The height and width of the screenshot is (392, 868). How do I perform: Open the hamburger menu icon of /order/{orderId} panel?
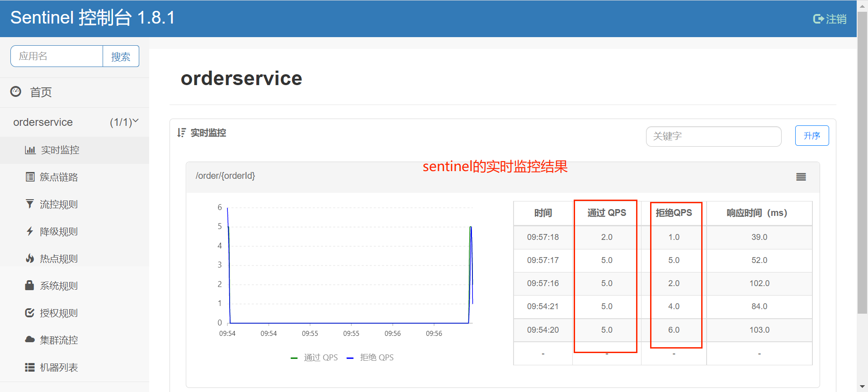pyautogui.click(x=801, y=177)
